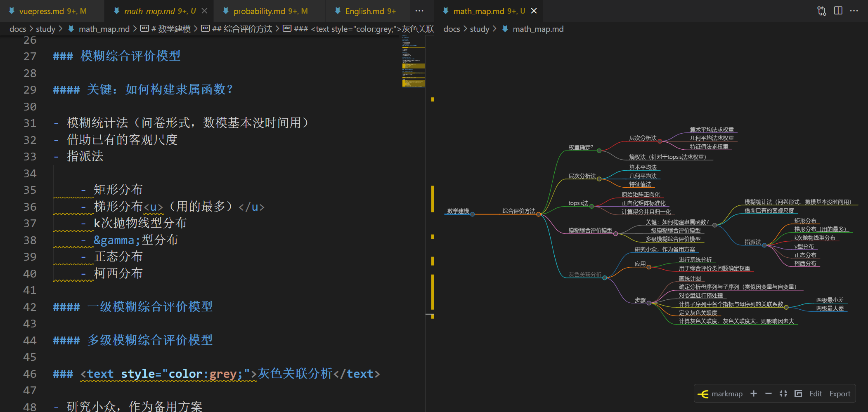Collapse the 应用 node circle

tap(649, 267)
